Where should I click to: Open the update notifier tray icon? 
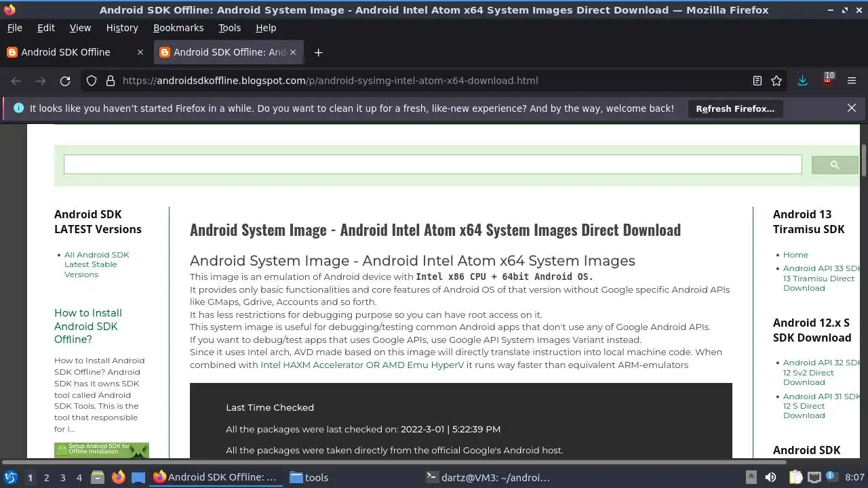click(x=831, y=477)
